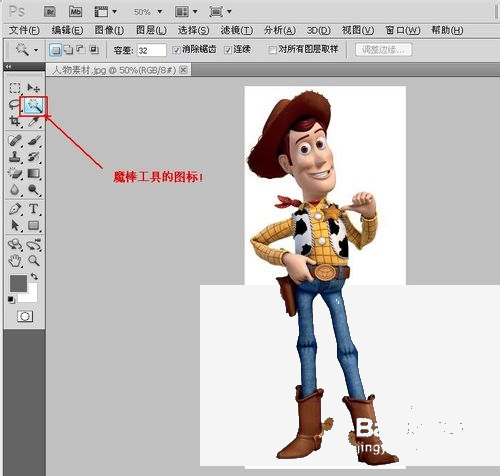The height and width of the screenshot is (476, 500).
Task: Collapse the toolbox with double-arrow
Action: tap(8, 67)
